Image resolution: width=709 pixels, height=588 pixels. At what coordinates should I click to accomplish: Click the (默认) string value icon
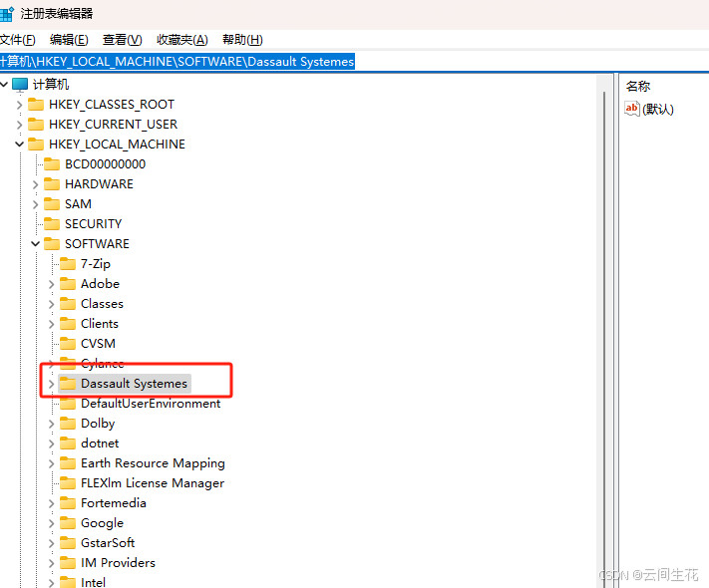point(631,109)
